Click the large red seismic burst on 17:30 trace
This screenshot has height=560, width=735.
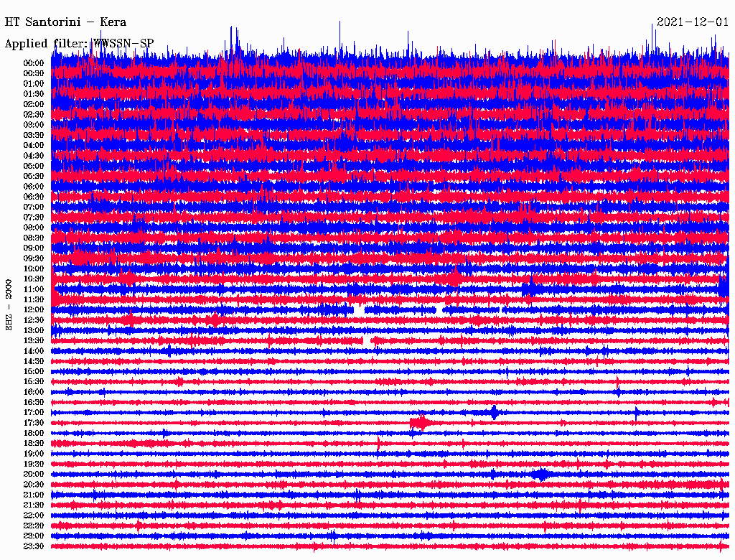(419, 423)
